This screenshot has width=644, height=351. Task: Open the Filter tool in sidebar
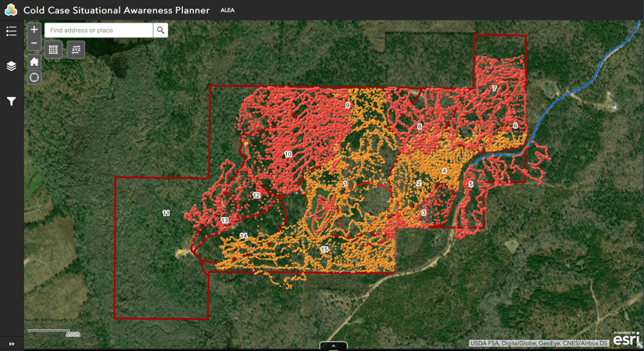[11, 101]
